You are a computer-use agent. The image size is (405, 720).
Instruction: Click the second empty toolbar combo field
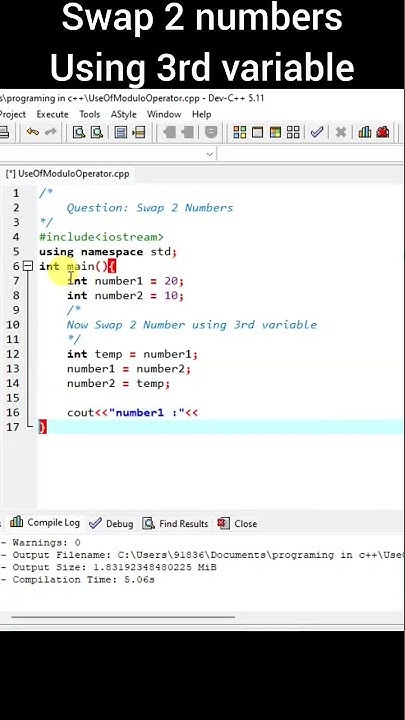pos(309,154)
